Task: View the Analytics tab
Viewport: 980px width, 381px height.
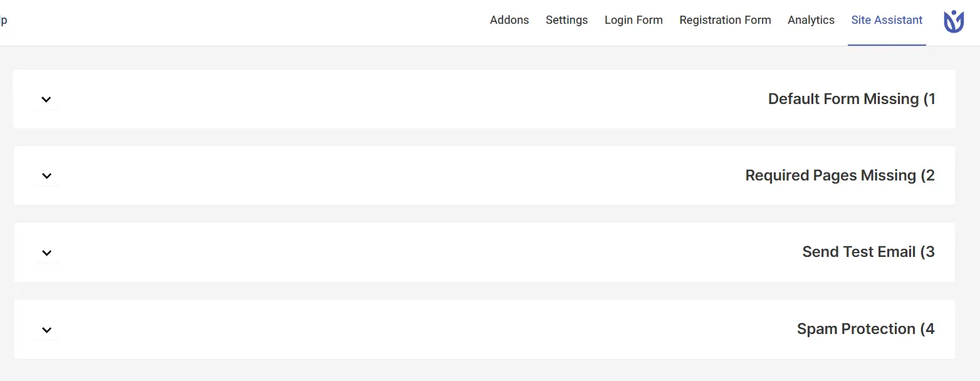Action: coord(811,20)
